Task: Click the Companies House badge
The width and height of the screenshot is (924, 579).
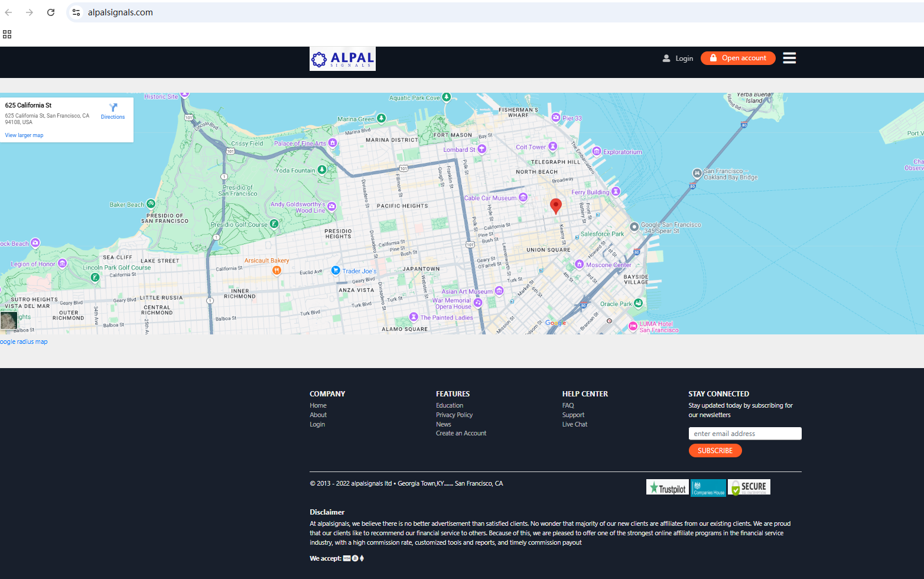Action: coord(708,488)
